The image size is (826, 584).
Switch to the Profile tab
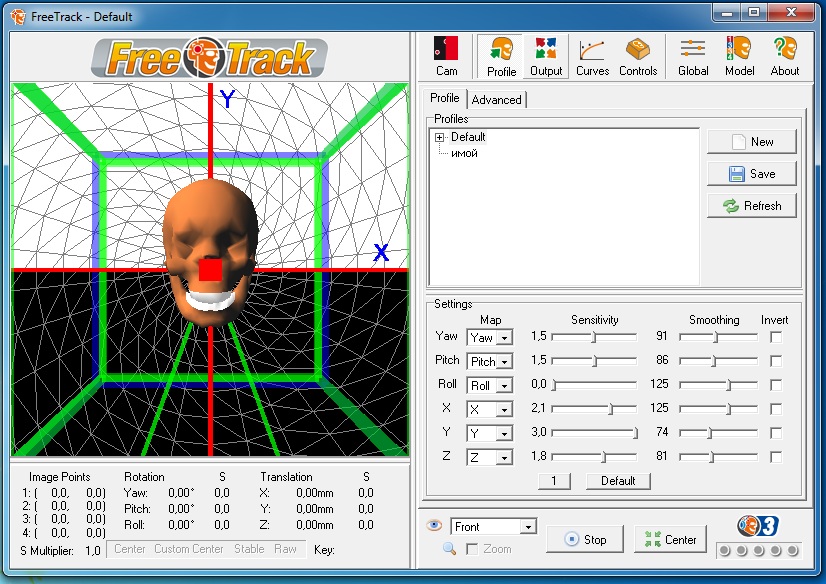click(x=445, y=98)
